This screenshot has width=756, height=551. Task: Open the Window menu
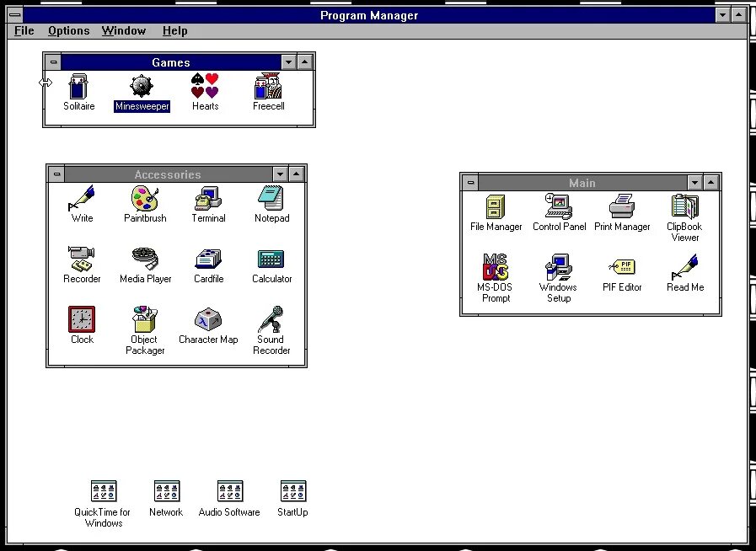point(123,31)
